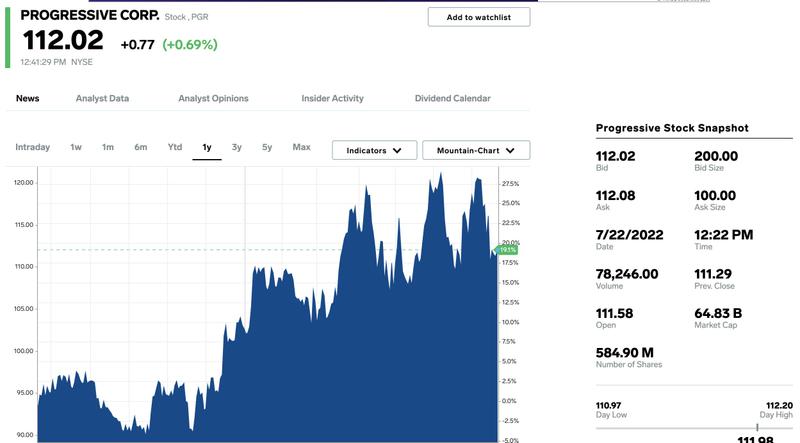View Insider Activity tab

pos(332,99)
